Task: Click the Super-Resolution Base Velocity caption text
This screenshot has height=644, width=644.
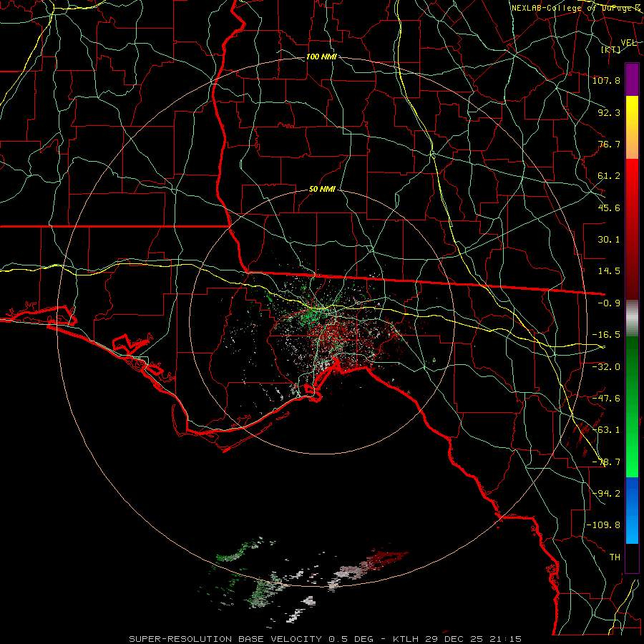Action: (324, 639)
